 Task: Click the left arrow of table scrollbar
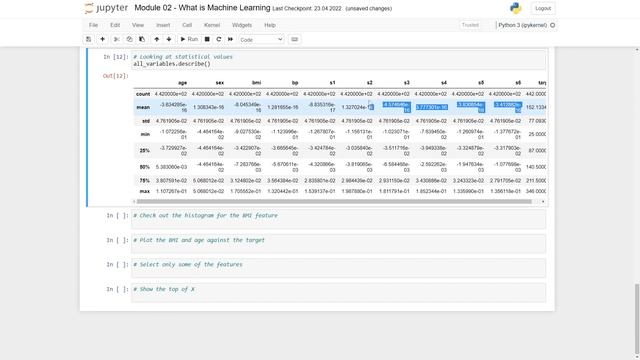coord(134,202)
